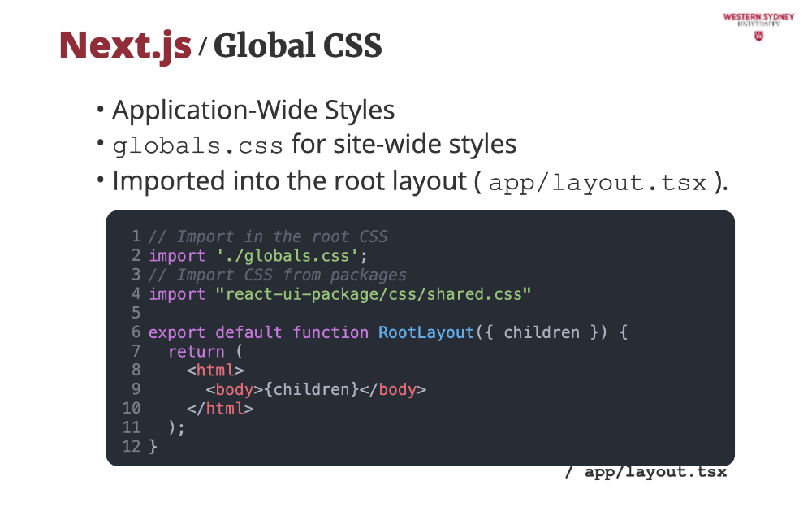Click globals.css in the second bullet
Screen dimensions: 812x507
pos(197,145)
